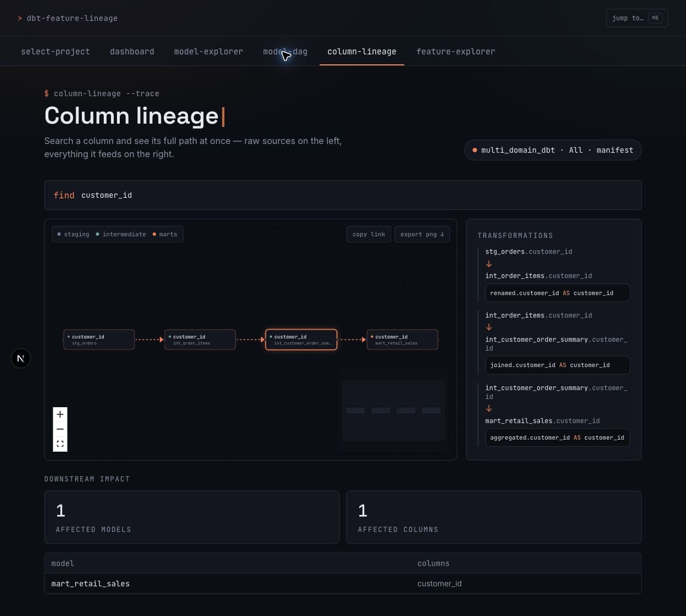This screenshot has height=616, width=686.
Task: Click the columns column header
Action: (x=433, y=563)
